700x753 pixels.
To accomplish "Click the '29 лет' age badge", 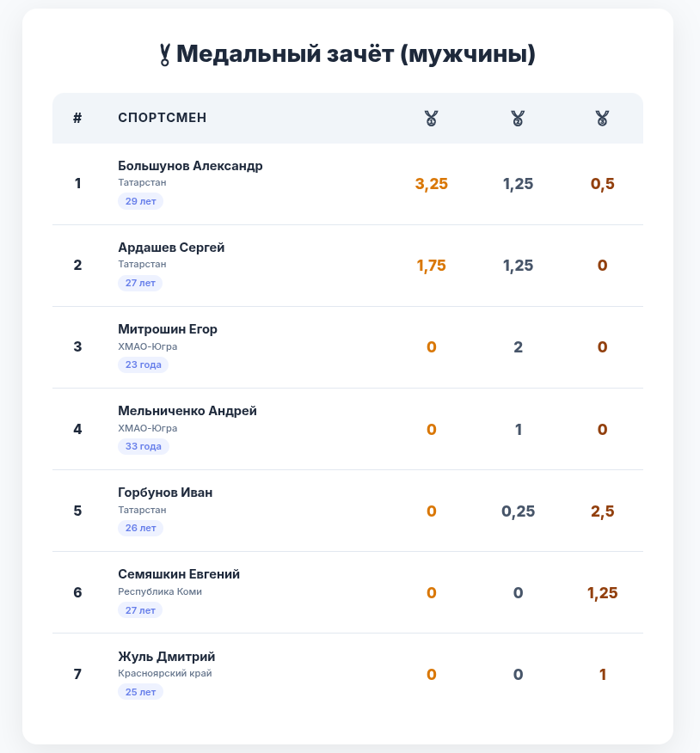I will pos(140,201).
